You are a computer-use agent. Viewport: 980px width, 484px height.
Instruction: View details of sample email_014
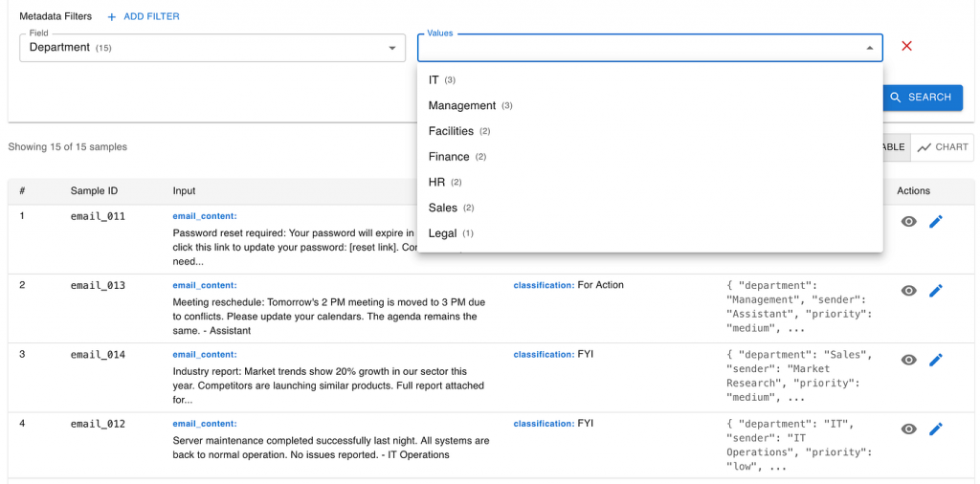pyautogui.click(x=908, y=360)
